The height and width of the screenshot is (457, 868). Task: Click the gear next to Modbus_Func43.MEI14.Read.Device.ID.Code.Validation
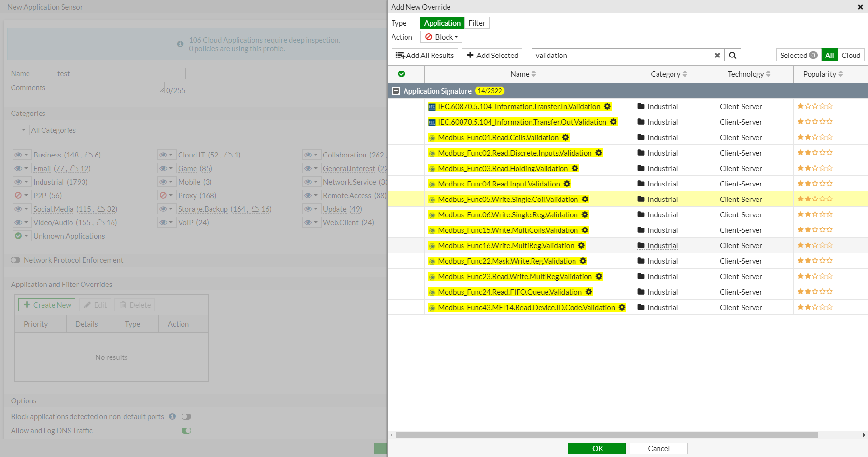tap(622, 307)
